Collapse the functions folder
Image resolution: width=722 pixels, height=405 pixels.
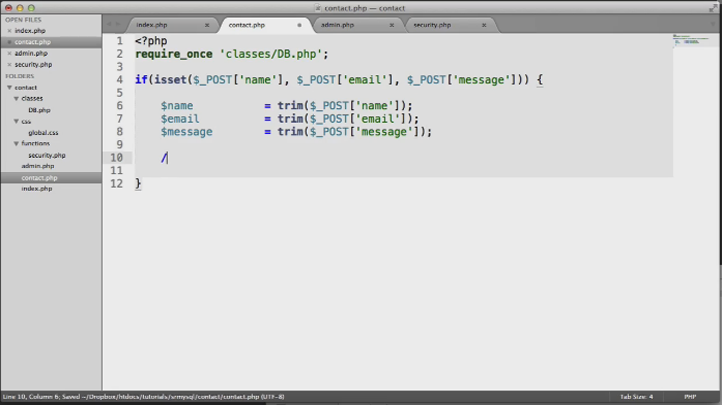click(x=16, y=144)
